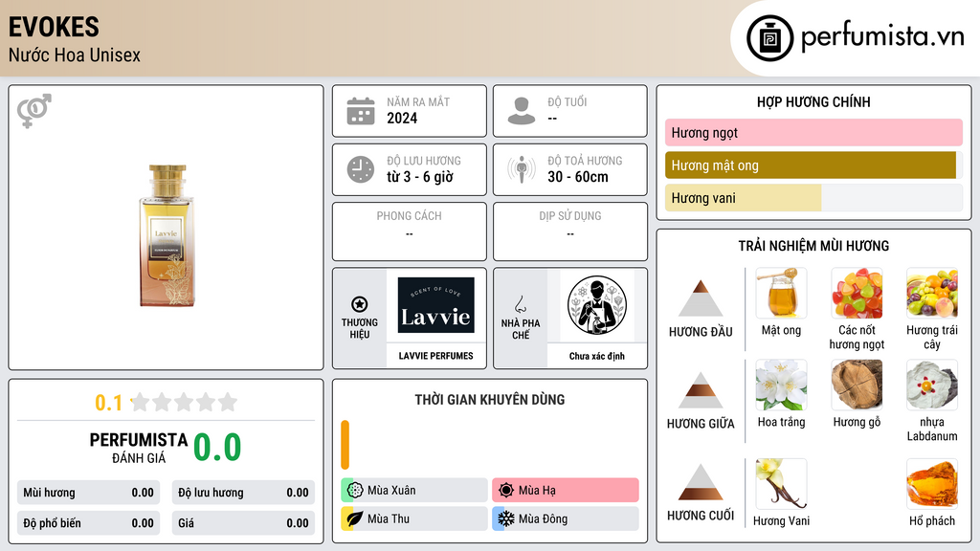Image resolution: width=980 pixels, height=551 pixels.
Task: Select the Hương gỗ wood note image
Action: (x=857, y=385)
